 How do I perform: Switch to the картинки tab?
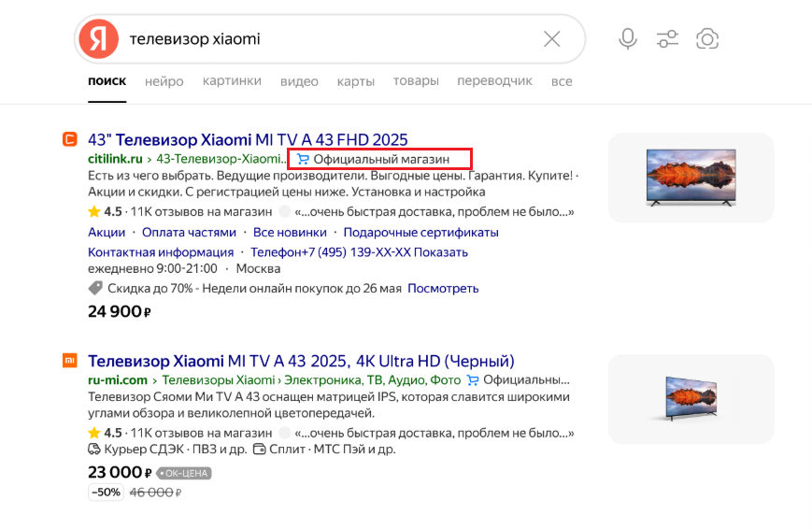pos(232,81)
